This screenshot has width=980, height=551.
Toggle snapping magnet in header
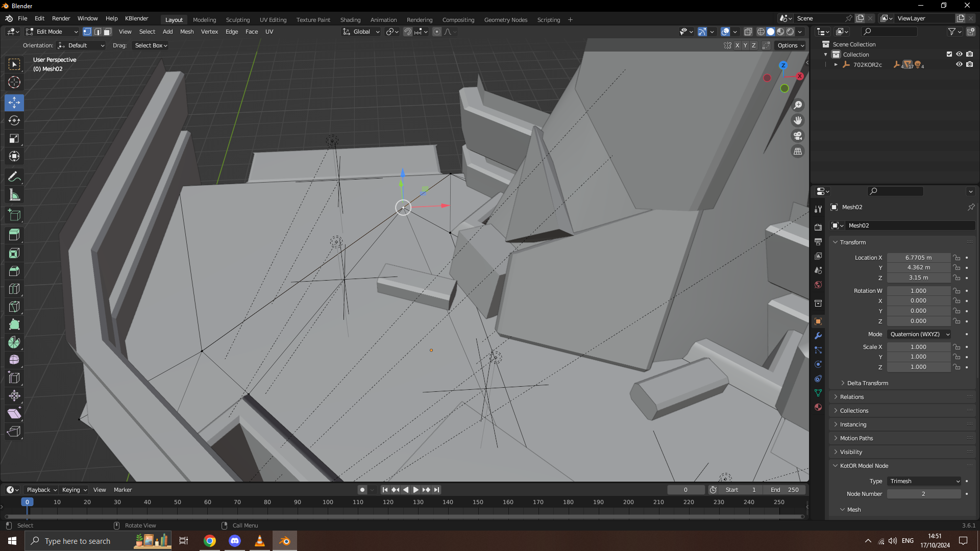[408, 32]
